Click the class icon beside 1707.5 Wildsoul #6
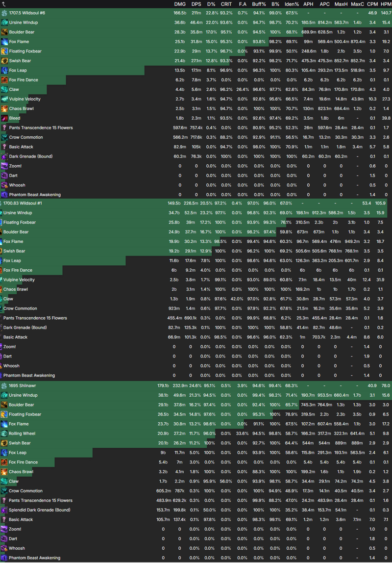The width and height of the screenshot is (392, 563). (4, 13)
